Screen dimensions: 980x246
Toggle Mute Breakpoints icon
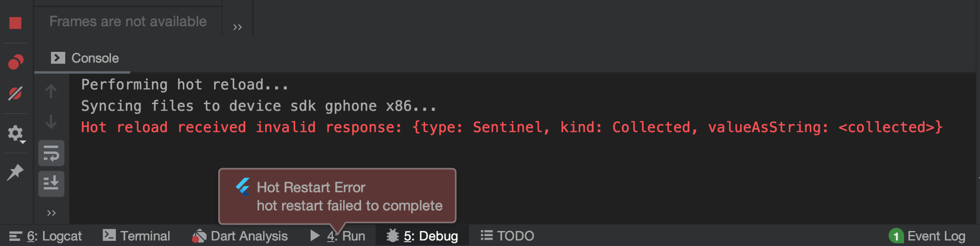(x=15, y=93)
